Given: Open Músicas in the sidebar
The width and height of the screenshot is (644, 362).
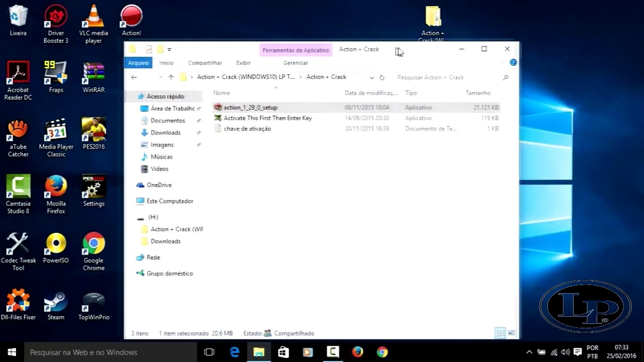Looking at the screenshot, I should 162,157.
